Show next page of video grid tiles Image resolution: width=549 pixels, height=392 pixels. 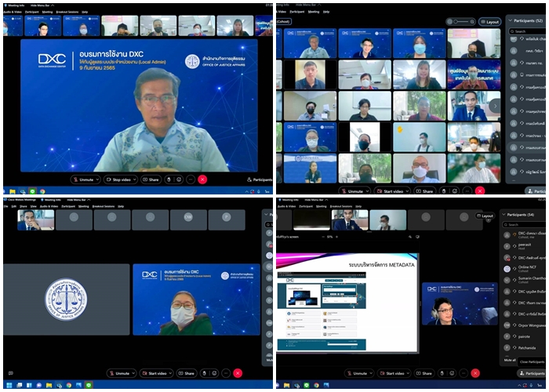pos(495,106)
